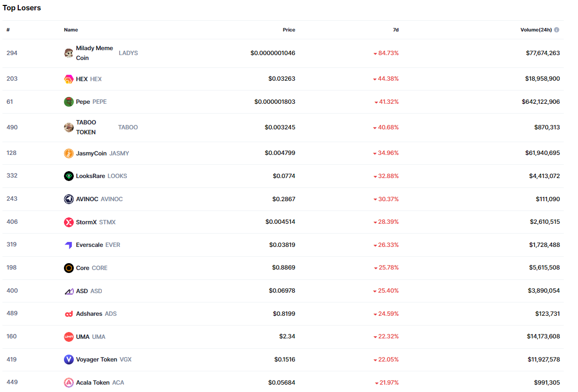
Task: Open the Adshares coin page link
Action: point(90,314)
